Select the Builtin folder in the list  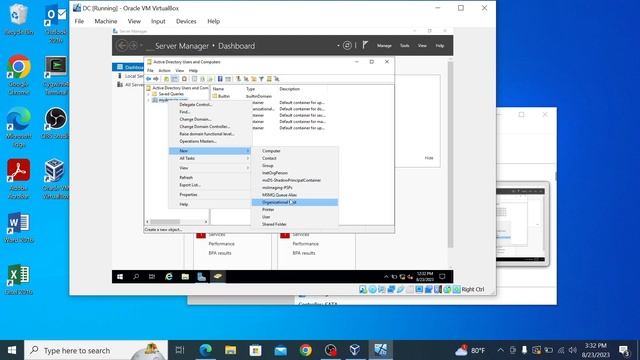[222, 96]
